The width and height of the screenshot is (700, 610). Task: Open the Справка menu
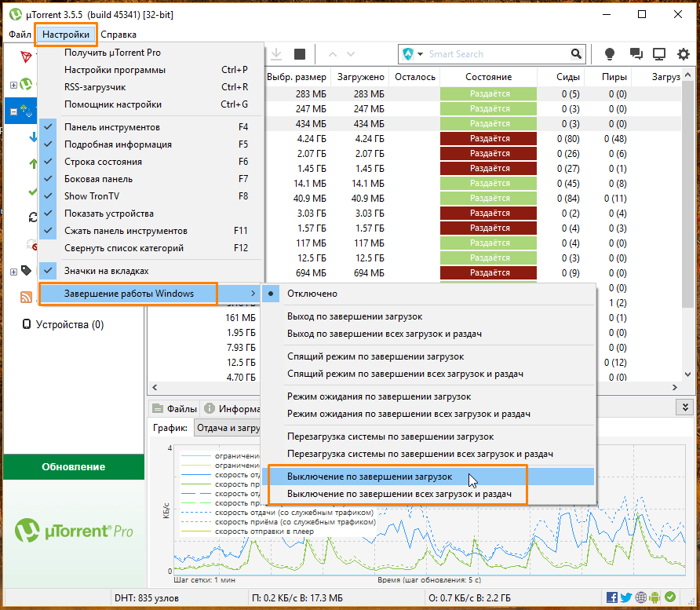click(x=118, y=35)
